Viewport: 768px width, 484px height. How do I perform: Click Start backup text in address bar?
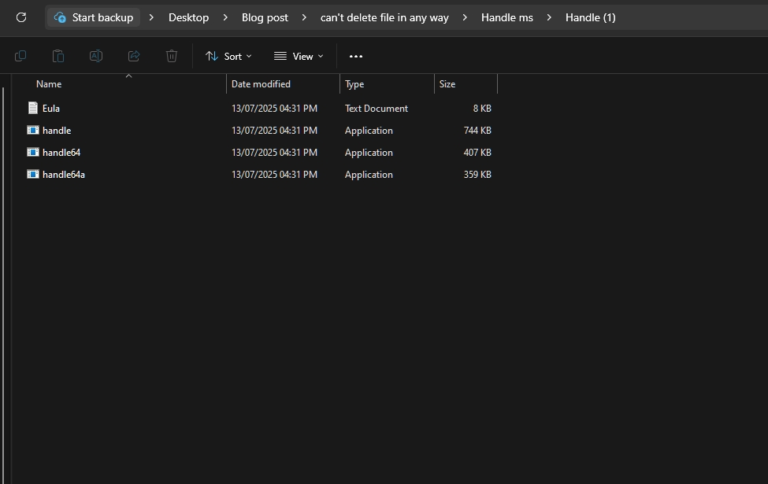coord(102,18)
